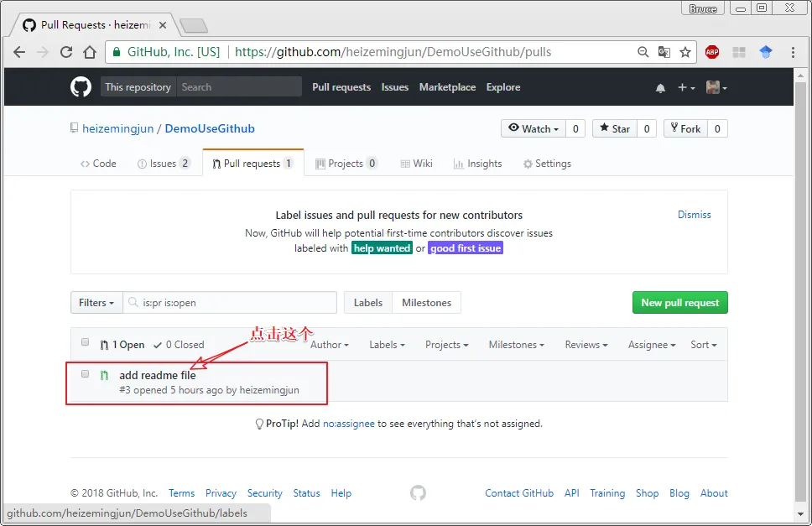Expand the Sort dropdown
The image size is (812, 526).
point(703,345)
